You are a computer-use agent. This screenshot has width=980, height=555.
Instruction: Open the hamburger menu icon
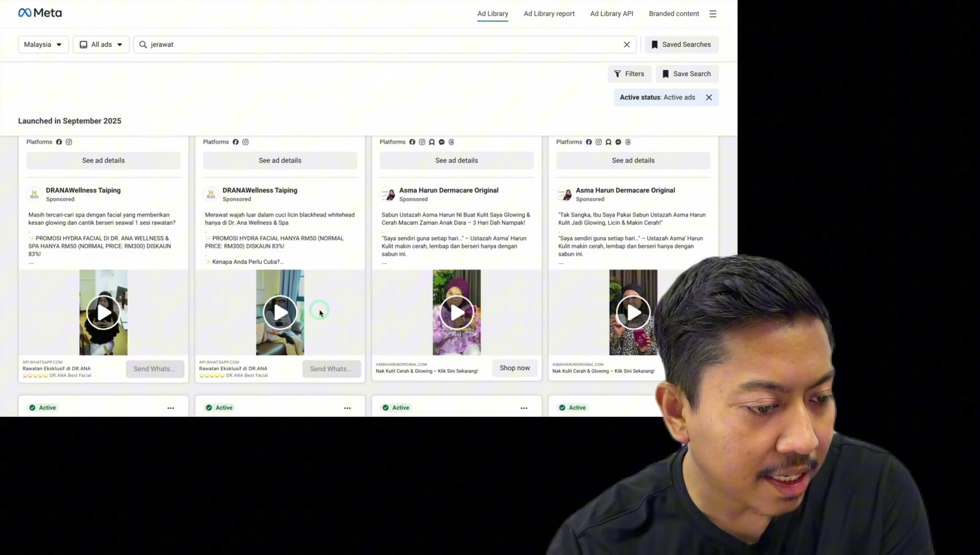point(712,14)
